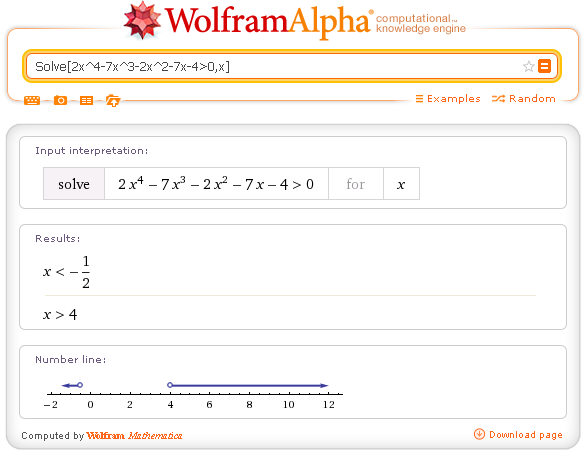Open the data input table icon
586x459 pixels.
pos(86,100)
